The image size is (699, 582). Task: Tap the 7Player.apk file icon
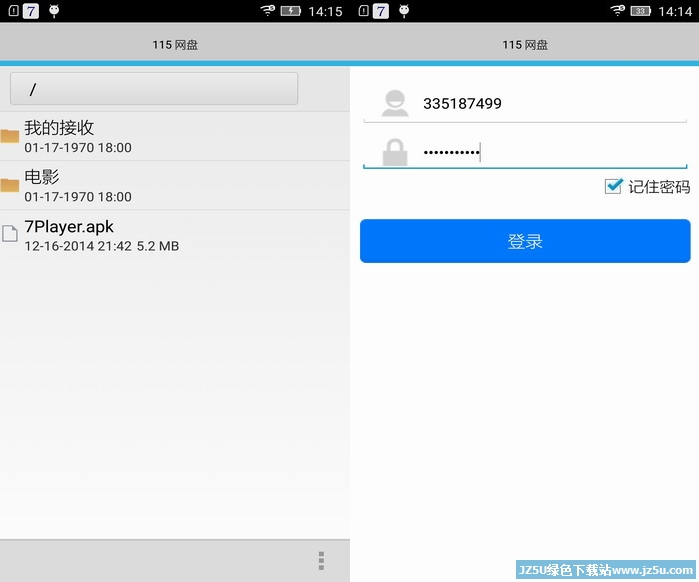click(10, 234)
